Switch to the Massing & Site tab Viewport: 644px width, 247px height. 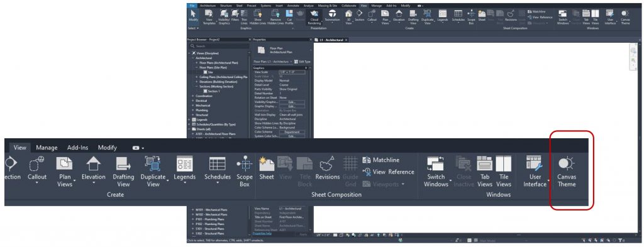(328, 6)
